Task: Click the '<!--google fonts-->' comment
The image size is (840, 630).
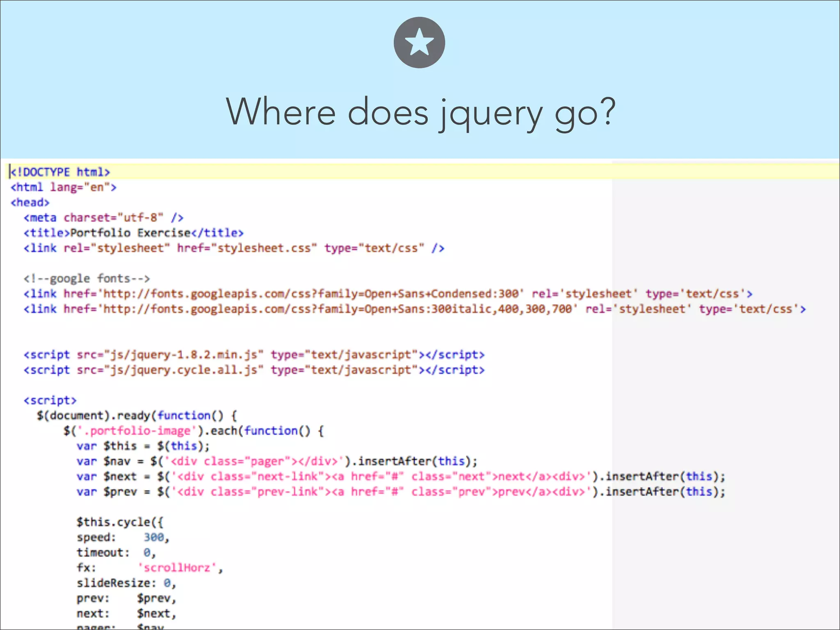Action: [x=87, y=278]
